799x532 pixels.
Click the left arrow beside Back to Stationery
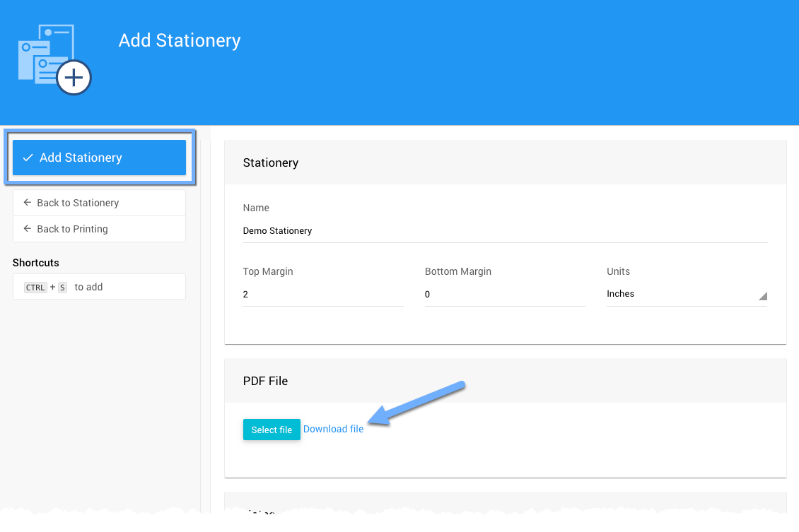click(x=28, y=203)
